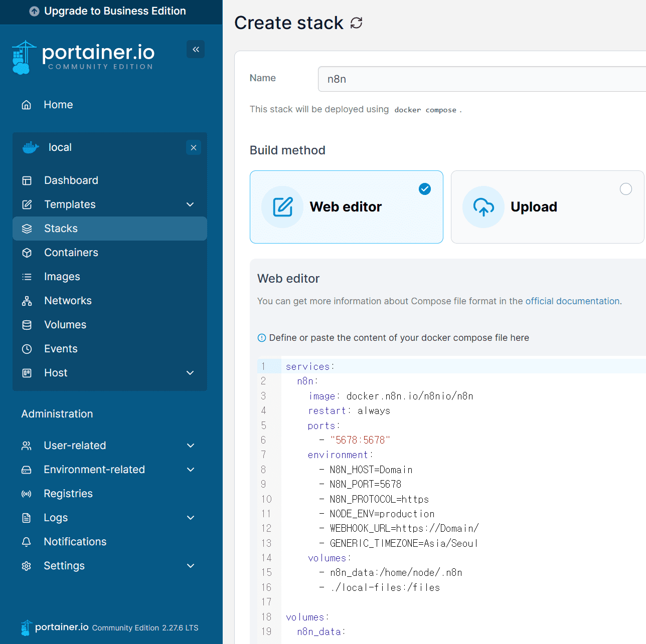Click the Community Edition 2.27.6 LTS version text
Screen dimensions: 646x644
point(145,628)
